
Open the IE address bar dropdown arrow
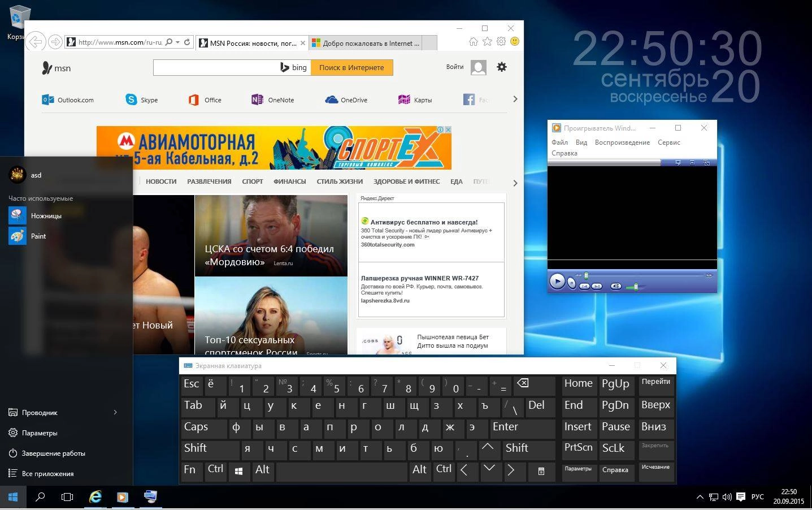(x=177, y=42)
